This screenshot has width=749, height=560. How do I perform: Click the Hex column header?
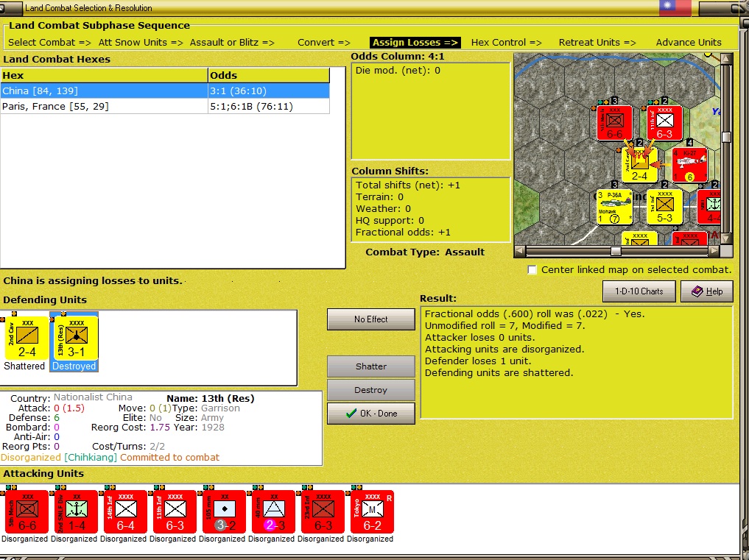(x=104, y=76)
